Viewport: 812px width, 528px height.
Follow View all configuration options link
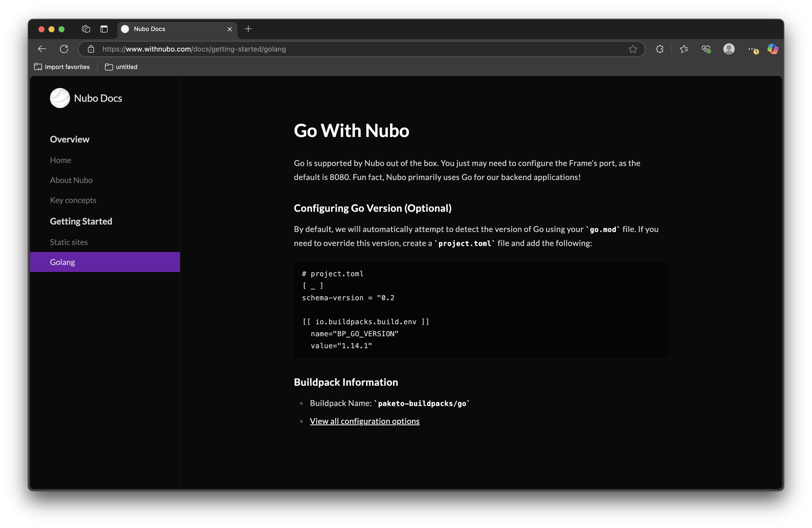coord(364,421)
